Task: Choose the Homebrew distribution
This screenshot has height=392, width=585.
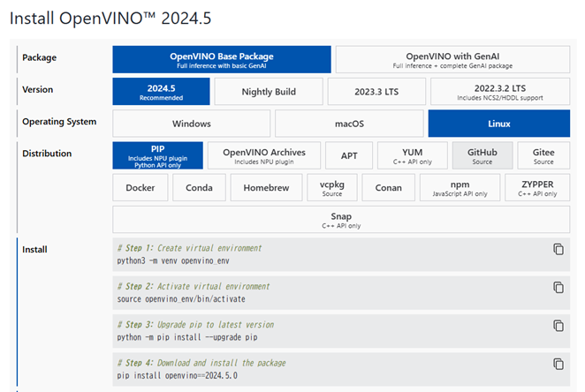Action: pyautogui.click(x=266, y=188)
